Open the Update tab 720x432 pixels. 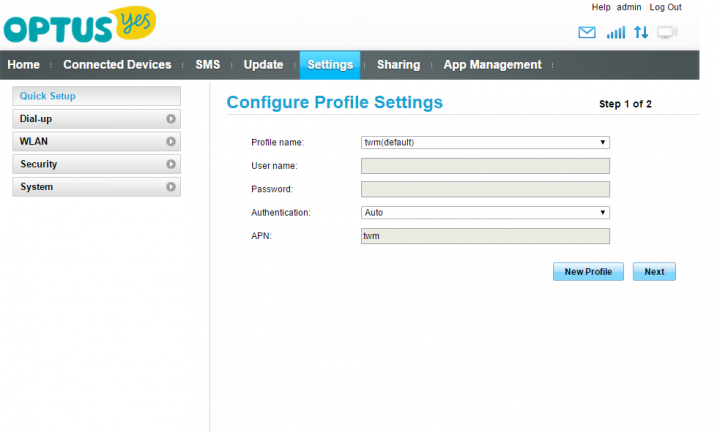263,65
